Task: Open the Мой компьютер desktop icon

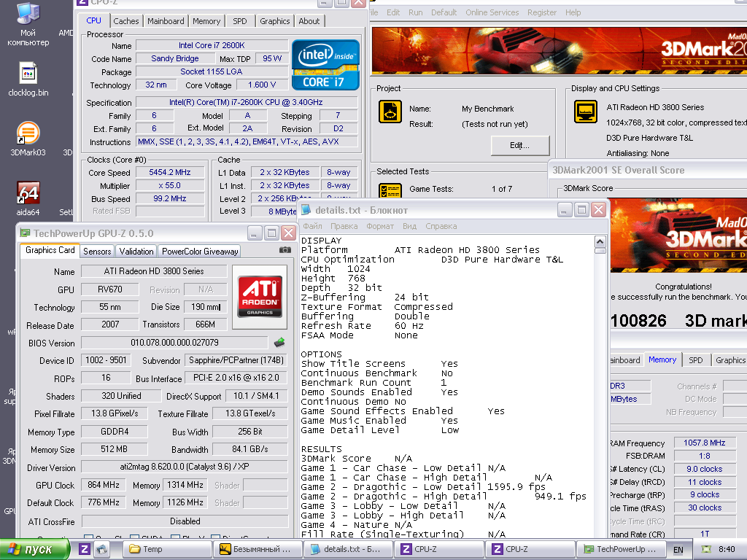Action: [28, 24]
